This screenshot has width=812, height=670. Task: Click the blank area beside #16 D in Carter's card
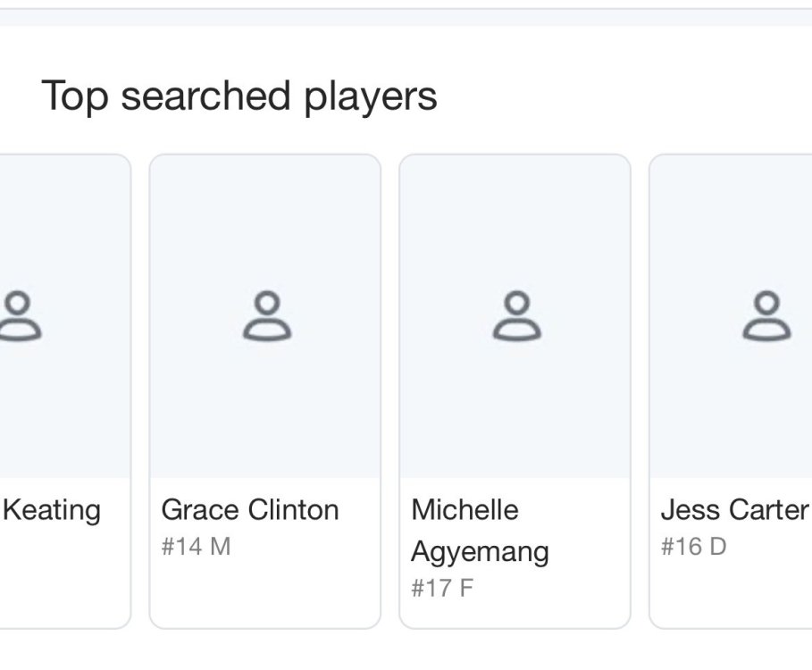click(768, 548)
